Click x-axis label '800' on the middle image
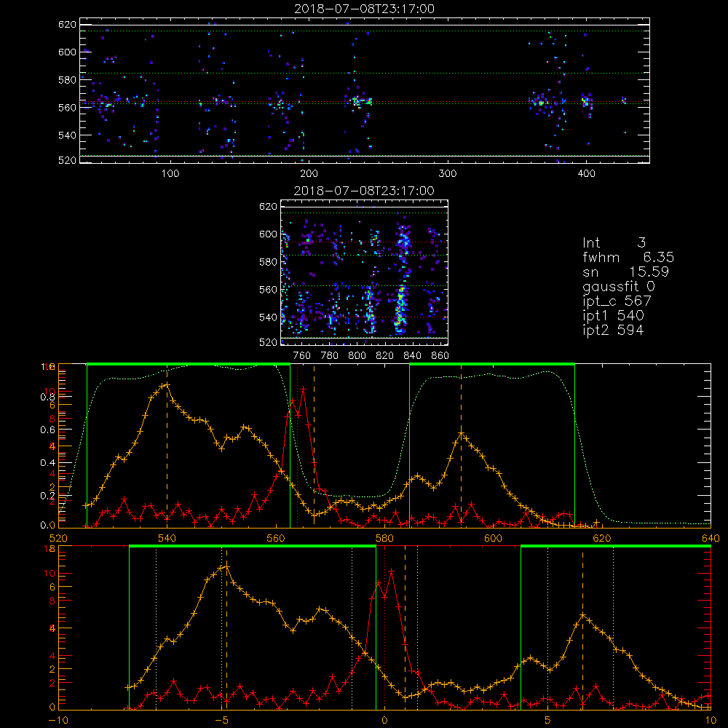This screenshot has height=728, width=728. (357, 356)
